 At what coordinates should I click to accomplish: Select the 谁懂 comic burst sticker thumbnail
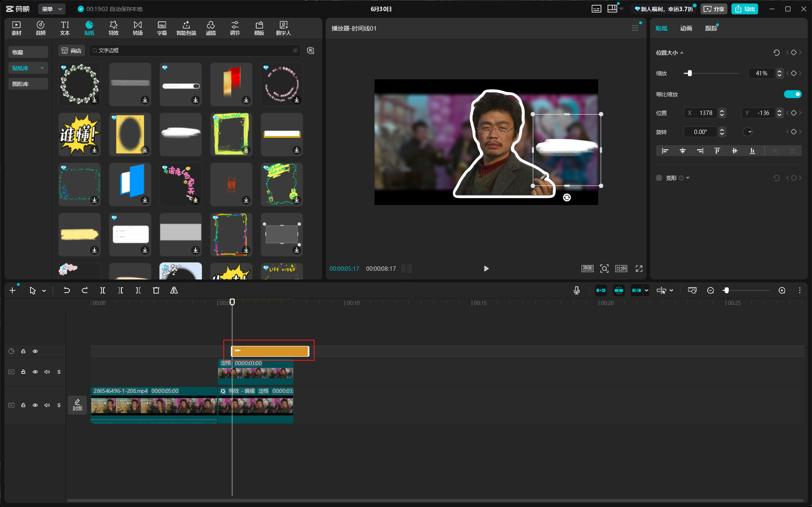pyautogui.click(x=79, y=134)
